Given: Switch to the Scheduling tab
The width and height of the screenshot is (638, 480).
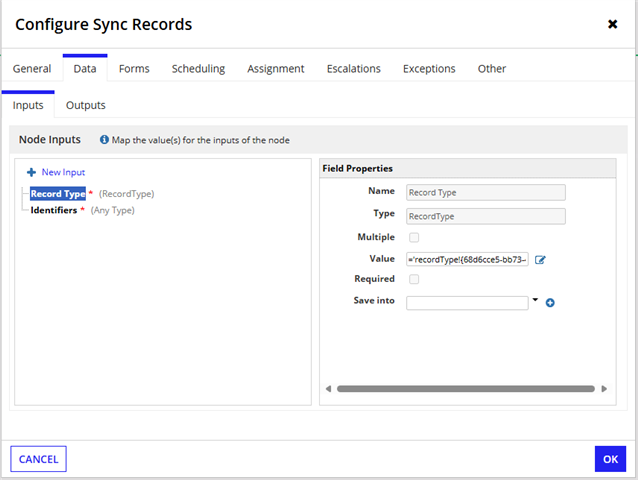Looking at the screenshot, I should (198, 69).
